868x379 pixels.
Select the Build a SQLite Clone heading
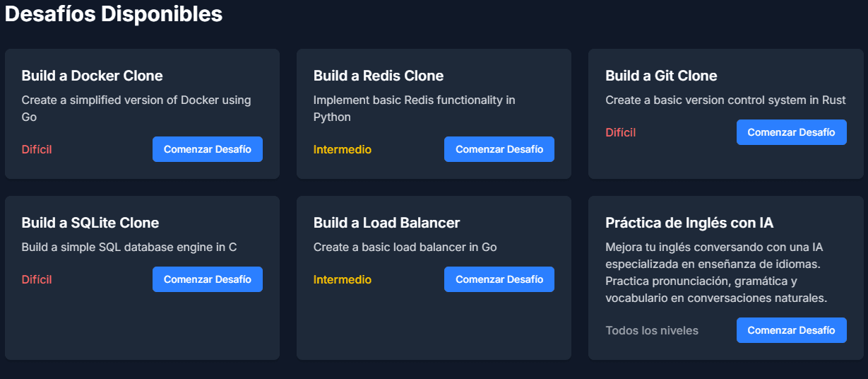click(90, 223)
